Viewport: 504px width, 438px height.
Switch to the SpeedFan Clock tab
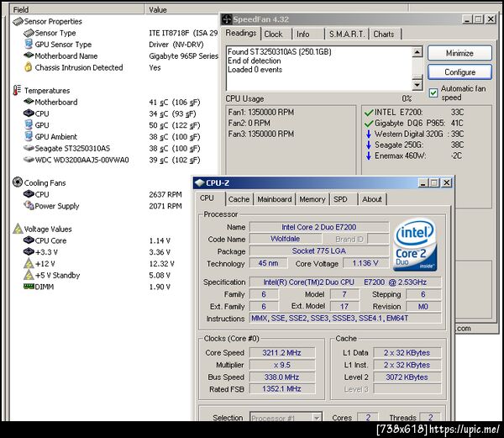(273, 34)
